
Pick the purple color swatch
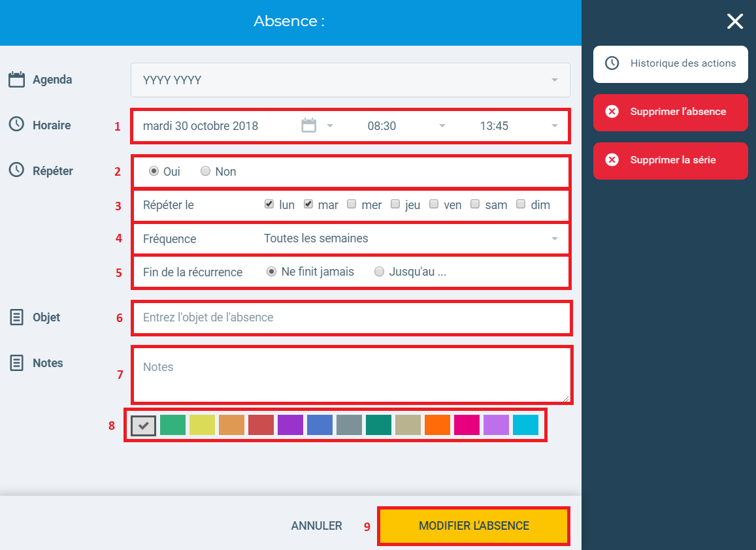(x=290, y=425)
